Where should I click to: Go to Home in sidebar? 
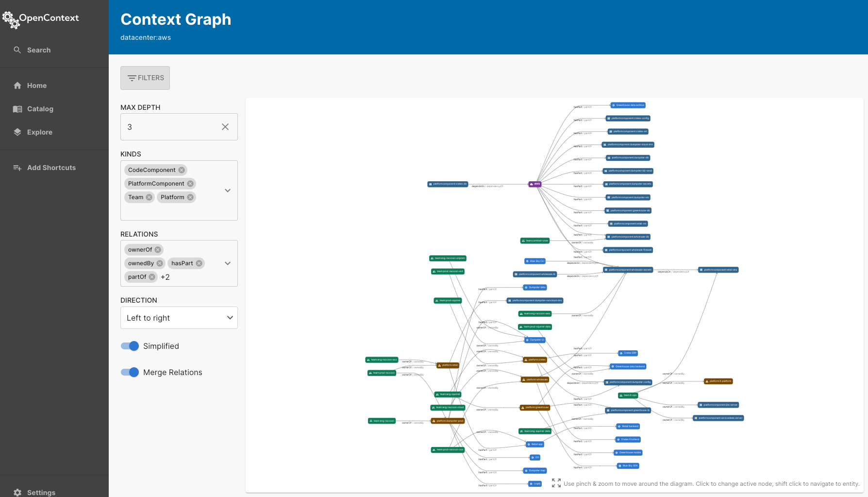pos(54,86)
